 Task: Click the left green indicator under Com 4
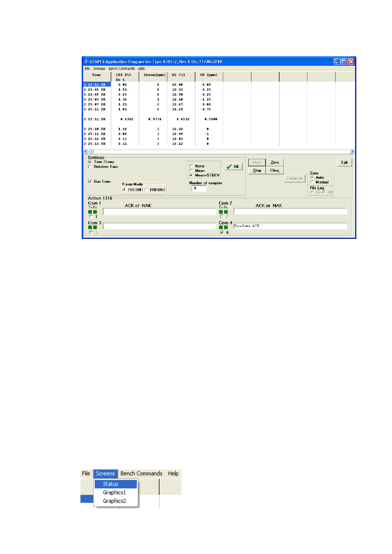[x=221, y=227]
